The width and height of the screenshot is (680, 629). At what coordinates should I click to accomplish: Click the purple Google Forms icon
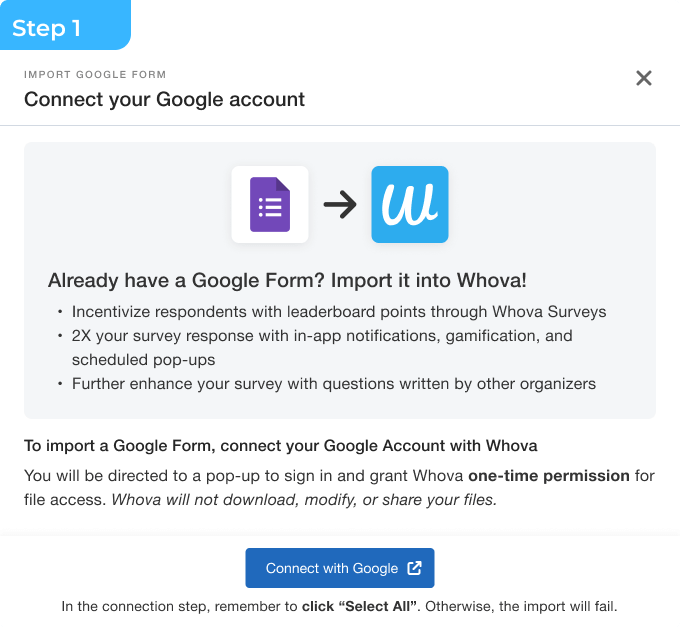[270, 205]
